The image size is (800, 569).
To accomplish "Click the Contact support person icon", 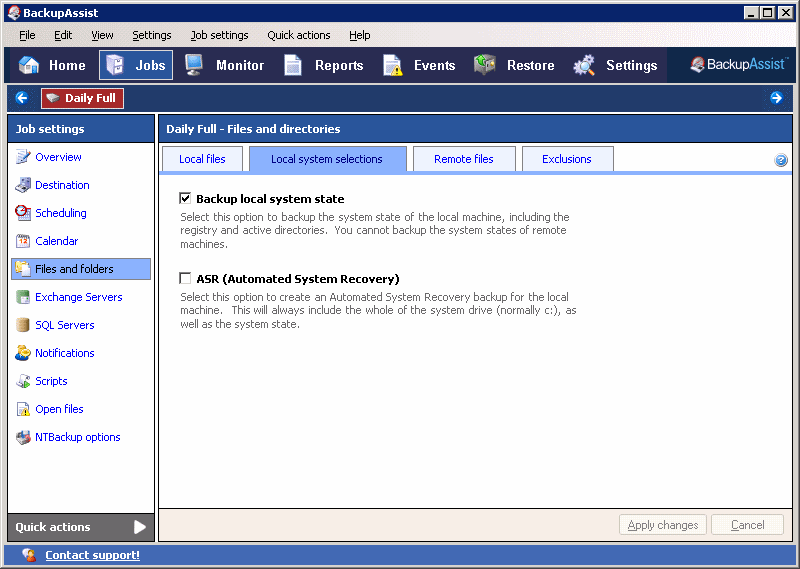I will tap(29, 555).
